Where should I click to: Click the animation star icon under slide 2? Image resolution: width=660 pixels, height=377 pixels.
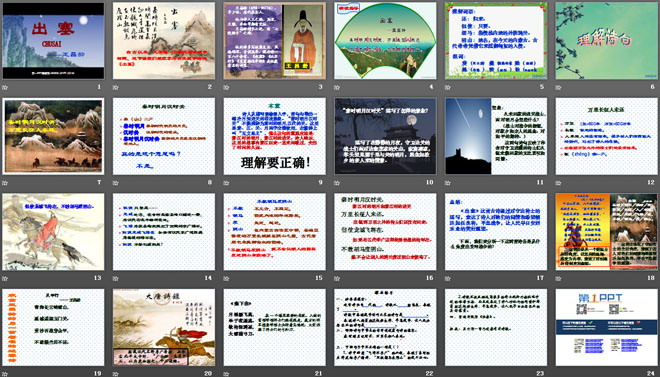(115, 87)
